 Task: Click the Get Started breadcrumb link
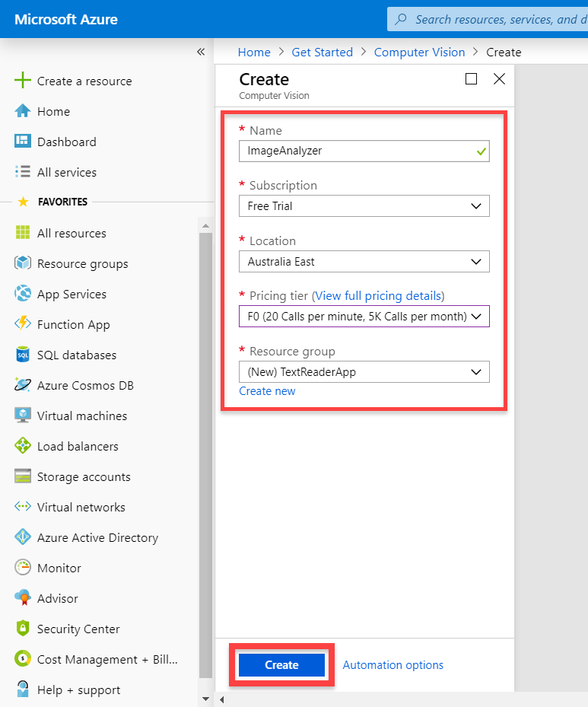click(x=323, y=53)
